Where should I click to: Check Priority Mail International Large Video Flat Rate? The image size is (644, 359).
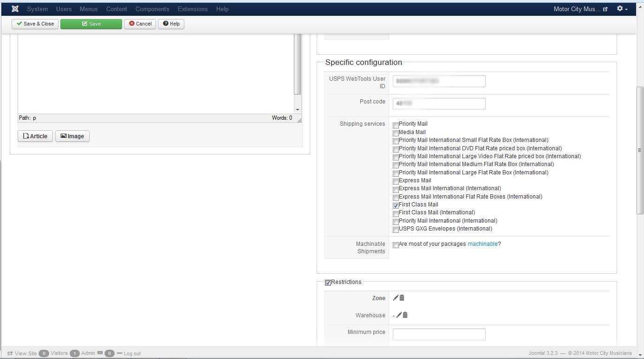click(396, 157)
